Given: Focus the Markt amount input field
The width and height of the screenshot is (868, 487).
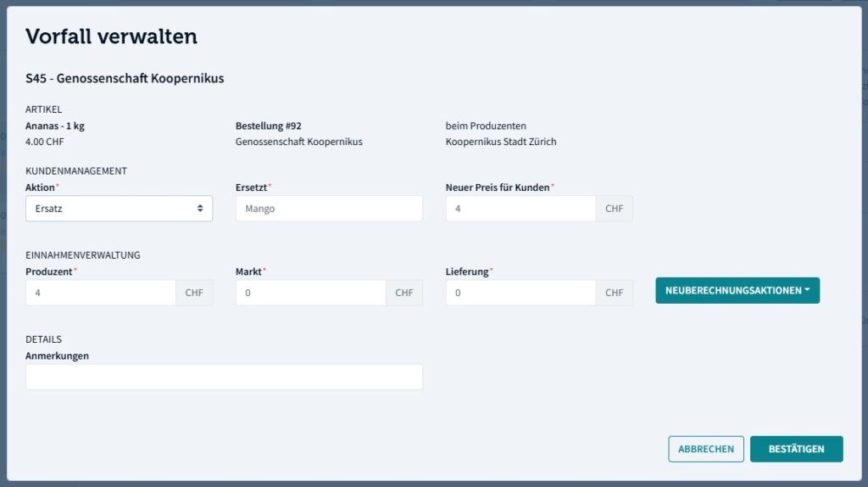Looking at the screenshot, I should tap(311, 293).
